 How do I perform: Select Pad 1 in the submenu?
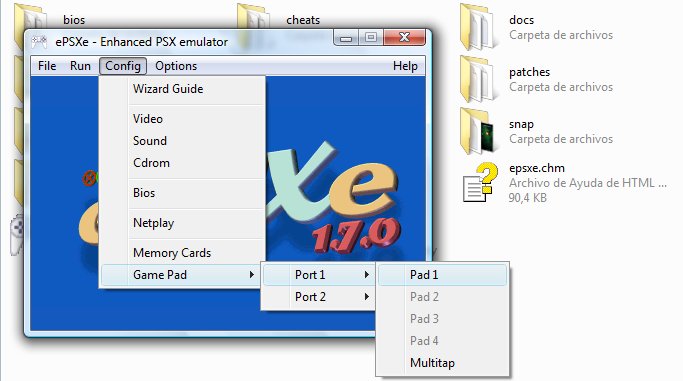pyautogui.click(x=443, y=275)
